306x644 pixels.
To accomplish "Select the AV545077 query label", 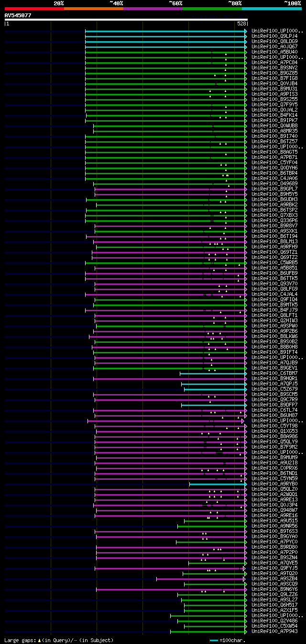I will click(x=18, y=15).
